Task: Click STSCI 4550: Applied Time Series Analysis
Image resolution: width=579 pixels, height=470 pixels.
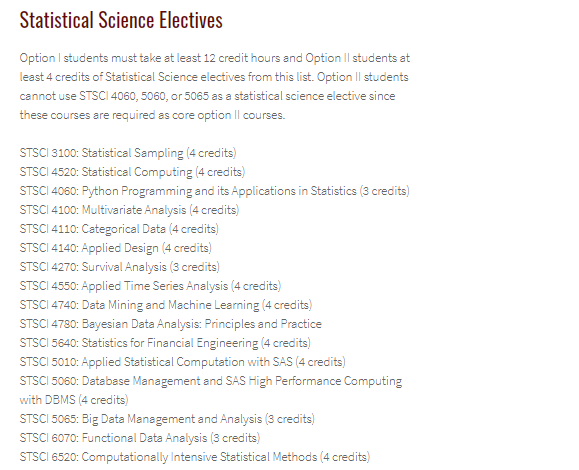Action: pos(150,286)
